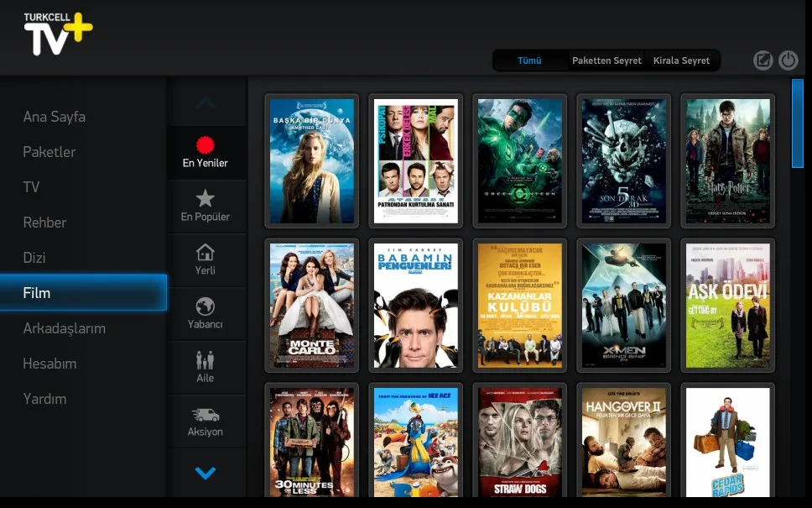The height and width of the screenshot is (508, 812).
Task: Open the Aksiyon truck icon category
Action: pos(205,415)
